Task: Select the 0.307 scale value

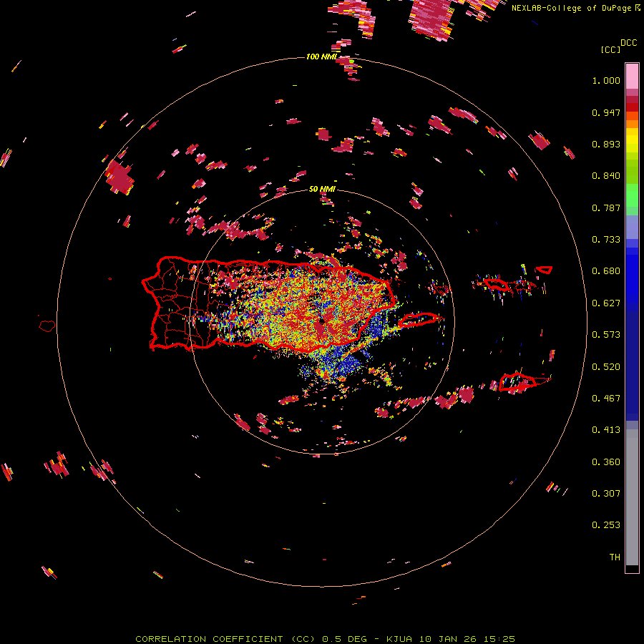Action: [606, 494]
